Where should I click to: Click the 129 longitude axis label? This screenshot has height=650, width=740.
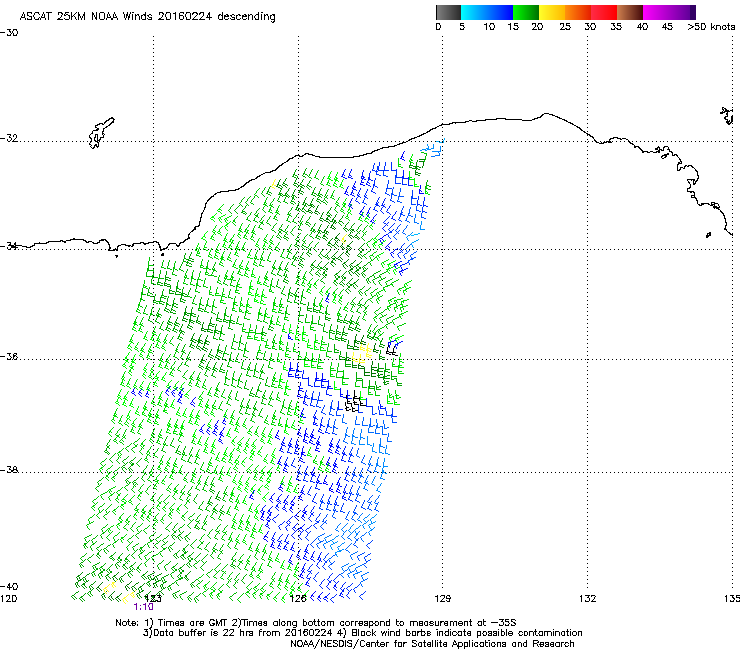[442, 599]
